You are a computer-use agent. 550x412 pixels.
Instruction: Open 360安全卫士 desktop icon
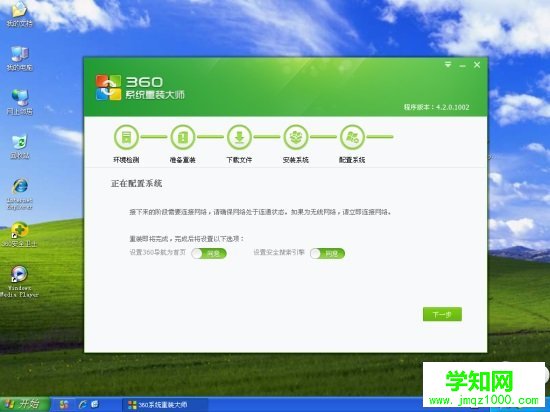[19, 234]
